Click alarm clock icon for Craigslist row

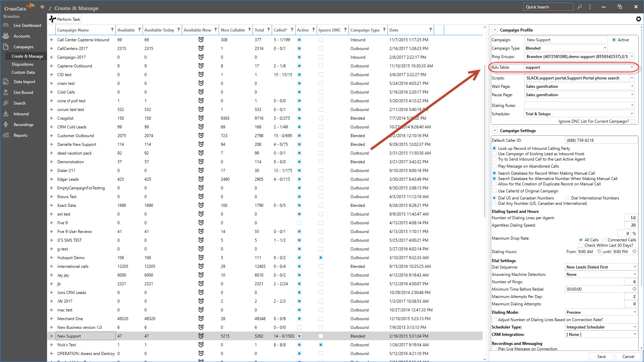201,118
